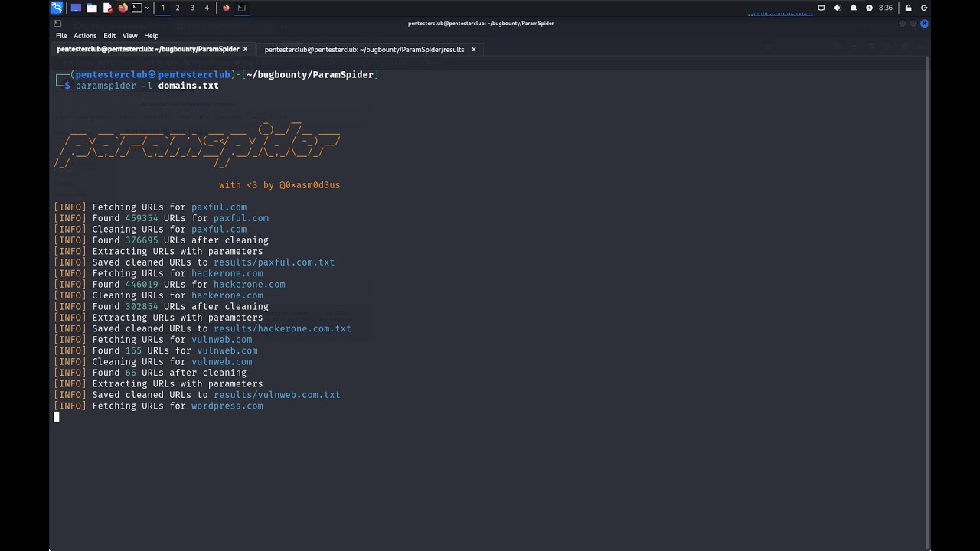Click 'Cleaning URLs for vulnweb.com' line
This screenshot has width=980, height=551.
(x=153, y=362)
